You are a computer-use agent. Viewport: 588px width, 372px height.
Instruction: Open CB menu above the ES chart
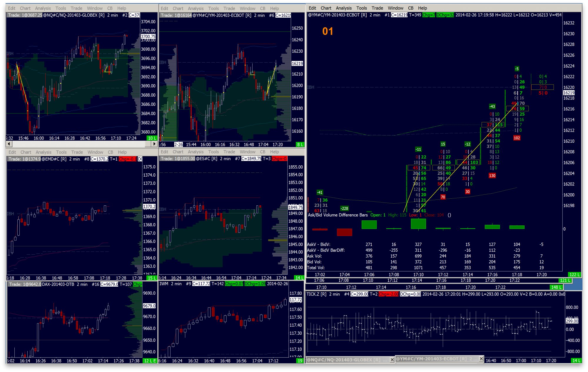(x=263, y=152)
